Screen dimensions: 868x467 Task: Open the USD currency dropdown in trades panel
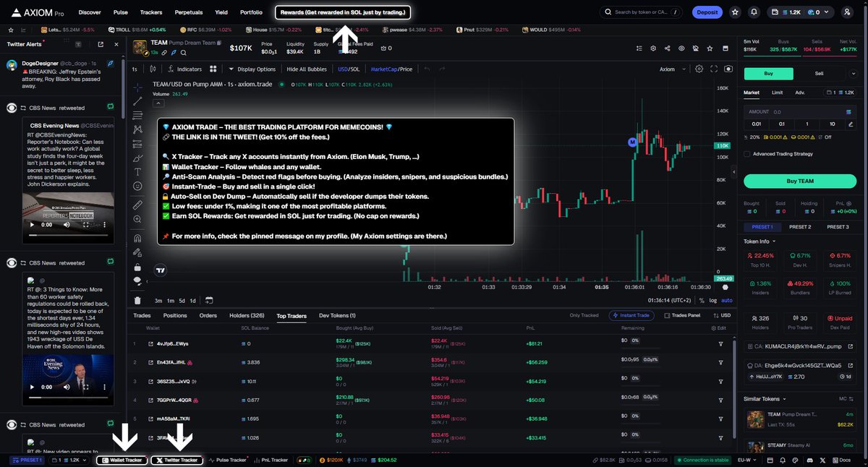(722, 315)
